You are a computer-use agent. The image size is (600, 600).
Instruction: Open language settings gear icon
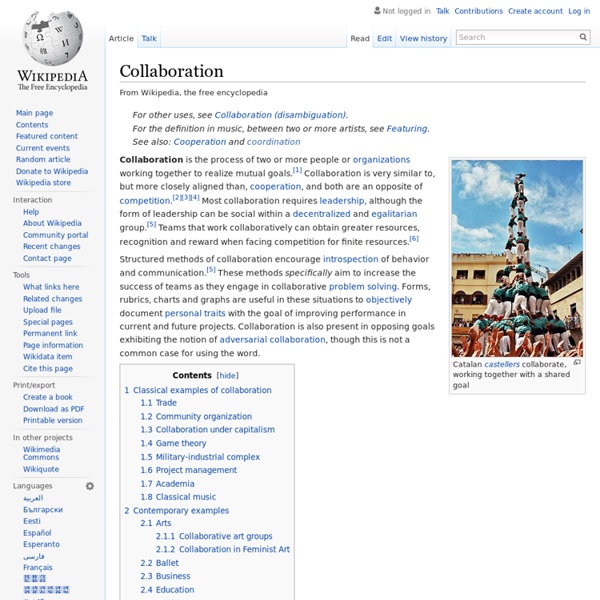pyautogui.click(x=90, y=486)
